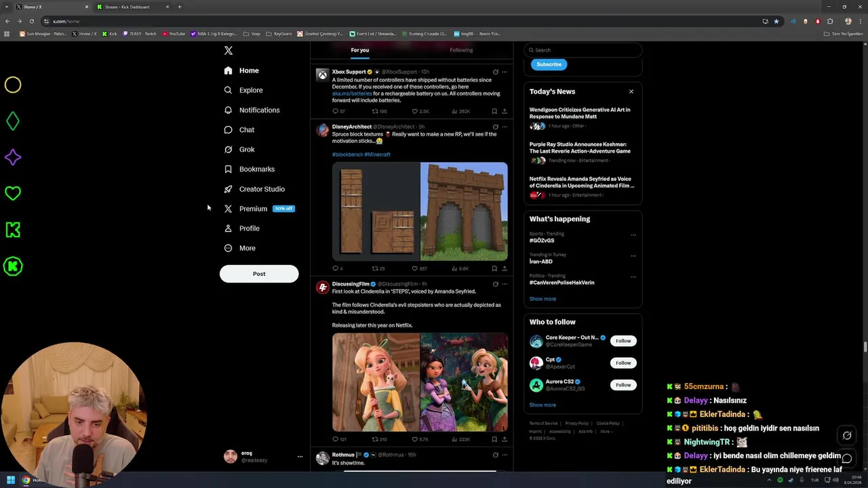The image size is (868, 488).
Task: Share the DisneyArchitect post
Action: tap(505, 268)
